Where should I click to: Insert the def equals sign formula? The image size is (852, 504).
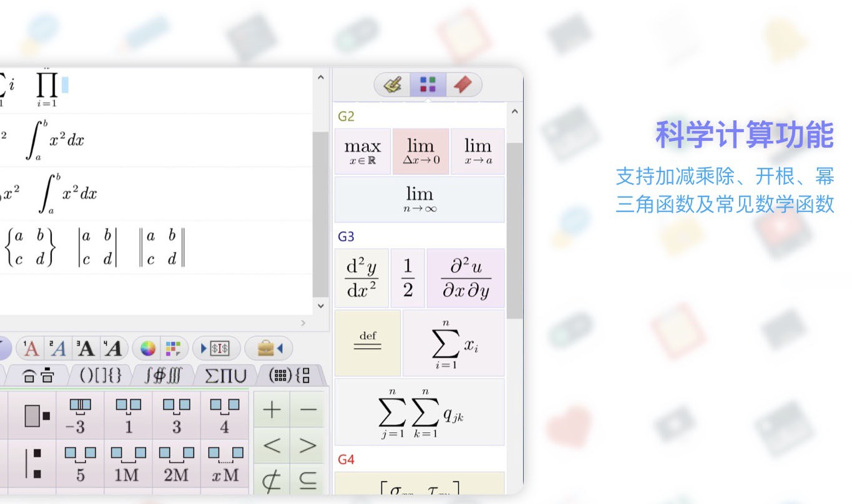point(368,343)
